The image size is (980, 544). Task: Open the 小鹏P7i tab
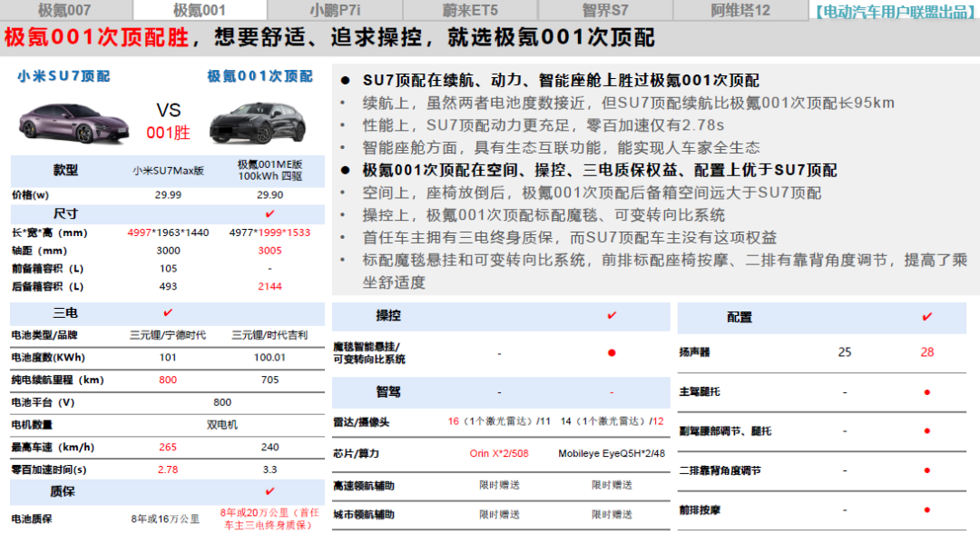(335, 10)
